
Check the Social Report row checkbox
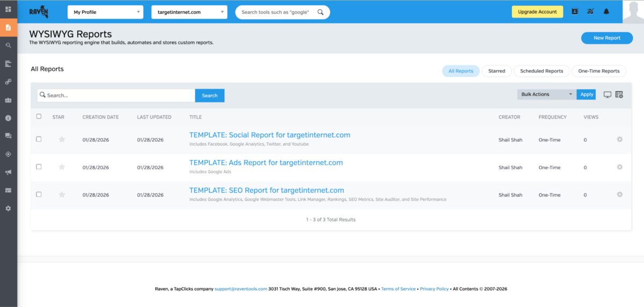coord(39,139)
